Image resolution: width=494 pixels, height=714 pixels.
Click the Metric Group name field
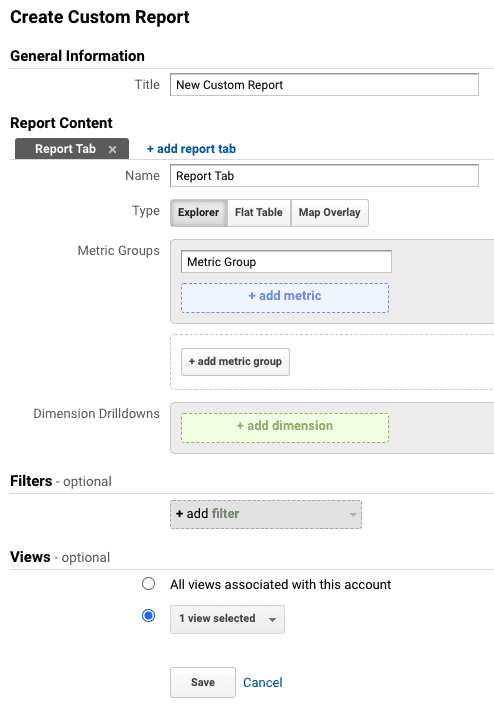tap(286, 262)
